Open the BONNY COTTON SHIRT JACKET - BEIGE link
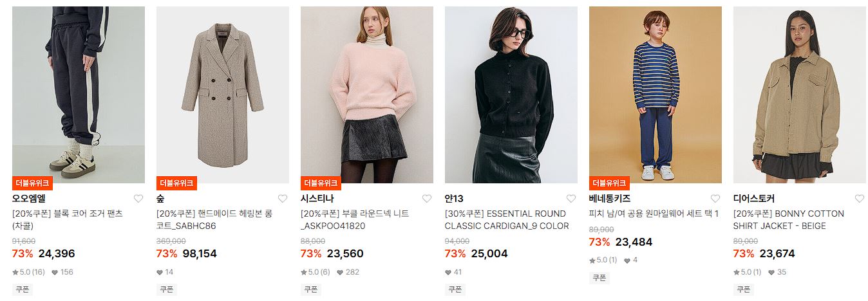The image size is (868, 301). (789, 220)
